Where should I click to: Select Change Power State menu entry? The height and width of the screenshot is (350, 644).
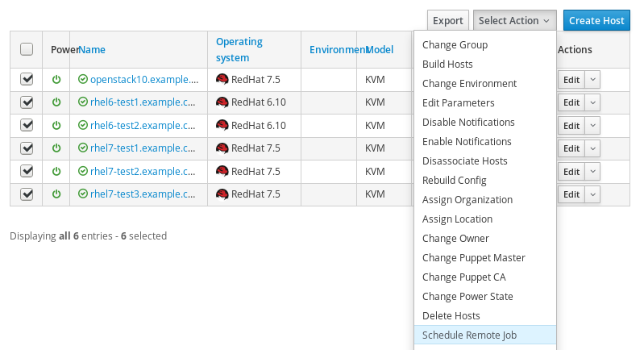tap(467, 297)
